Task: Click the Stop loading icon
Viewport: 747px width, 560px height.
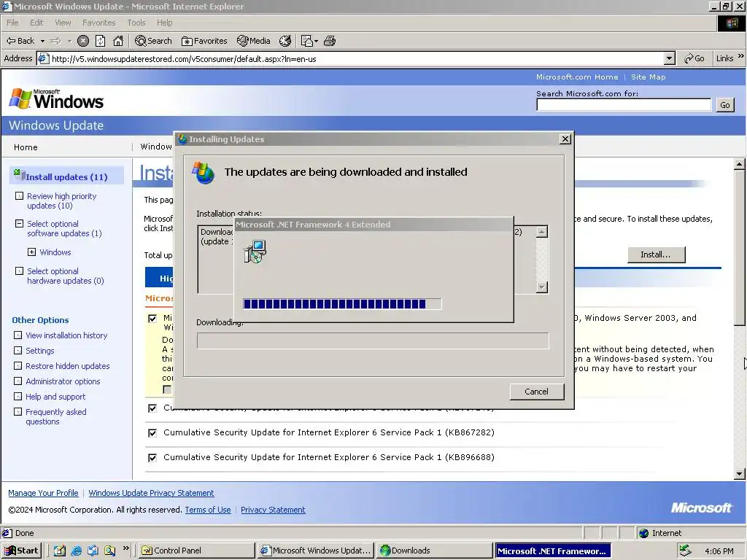Action: 83,41
